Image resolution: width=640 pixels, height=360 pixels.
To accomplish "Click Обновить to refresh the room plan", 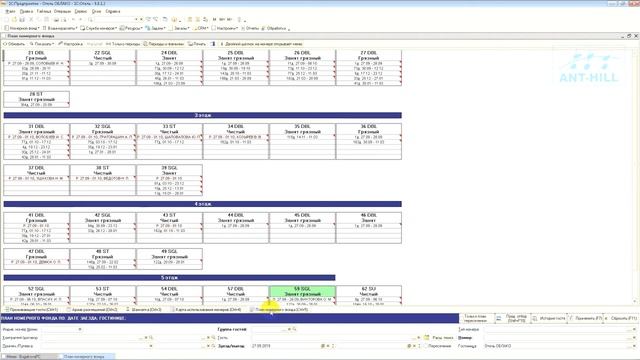I will [x=14, y=44].
